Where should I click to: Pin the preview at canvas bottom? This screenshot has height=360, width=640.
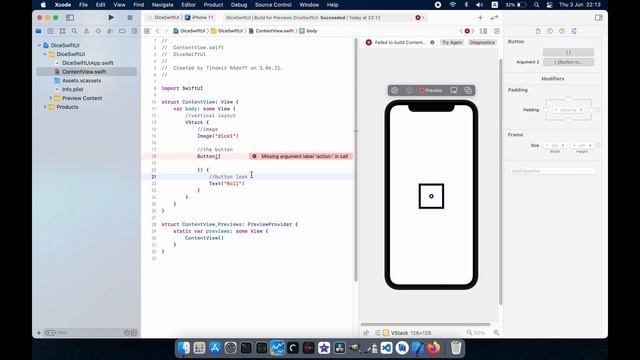tap(366, 333)
